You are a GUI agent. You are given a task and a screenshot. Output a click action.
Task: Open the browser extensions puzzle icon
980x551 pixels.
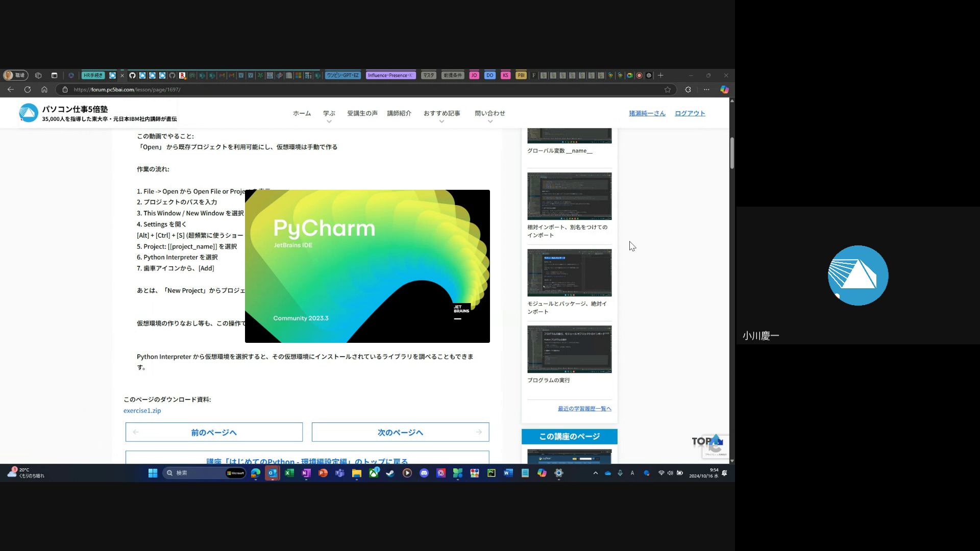point(688,89)
